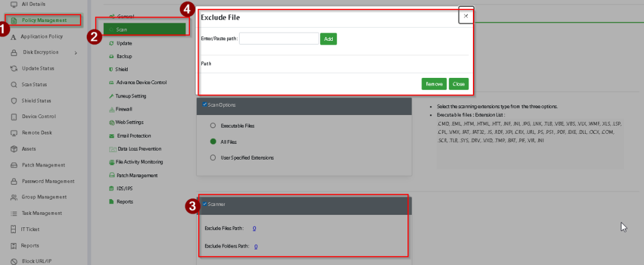Toggle the Scan Options checkbox
This screenshot has width=644, height=265.
click(204, 104)
